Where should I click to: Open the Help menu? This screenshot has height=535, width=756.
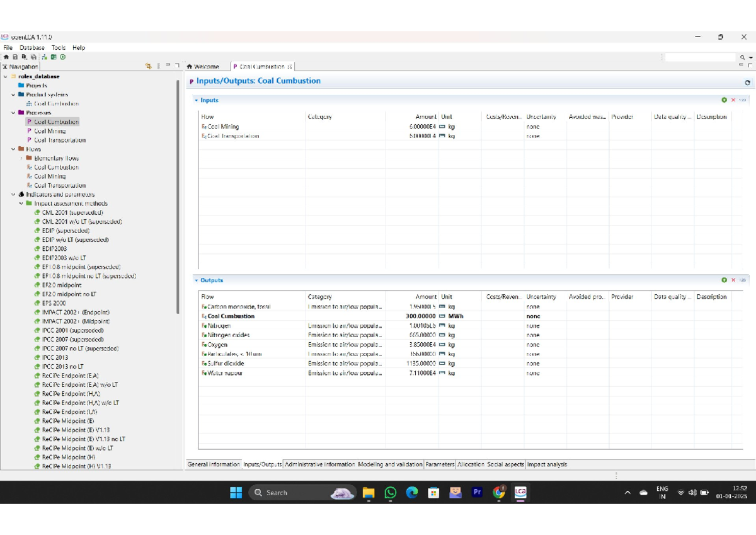point(79,47)
